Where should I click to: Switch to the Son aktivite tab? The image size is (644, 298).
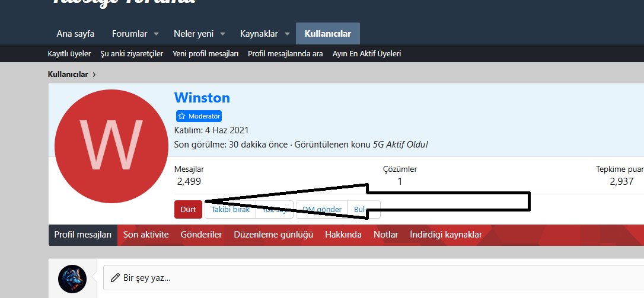click(146, 235)
